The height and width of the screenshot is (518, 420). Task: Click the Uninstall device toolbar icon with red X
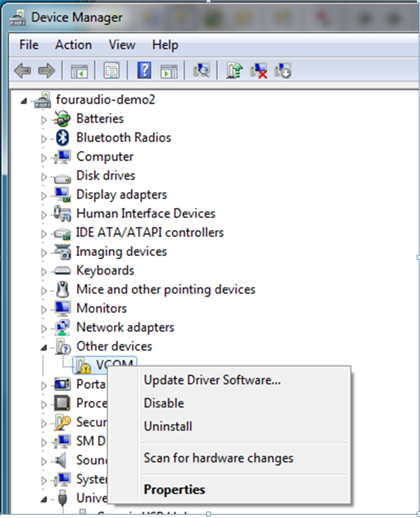click(x=259, y=71)
